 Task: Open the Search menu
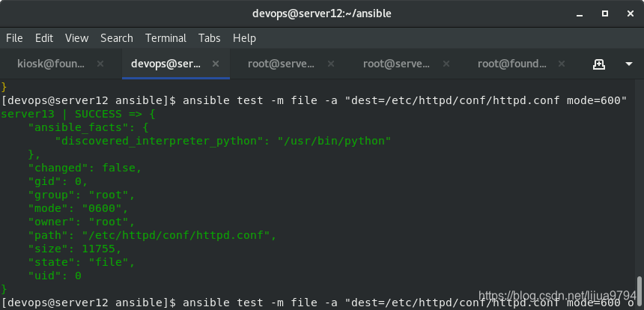pos(117,38)
